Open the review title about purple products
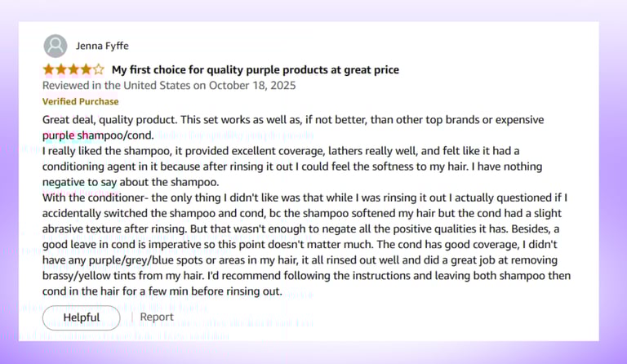 coord(255,70)
